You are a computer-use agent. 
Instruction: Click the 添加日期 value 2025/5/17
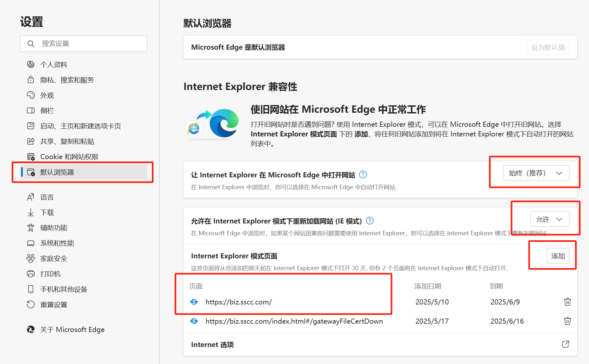point(432,321)
